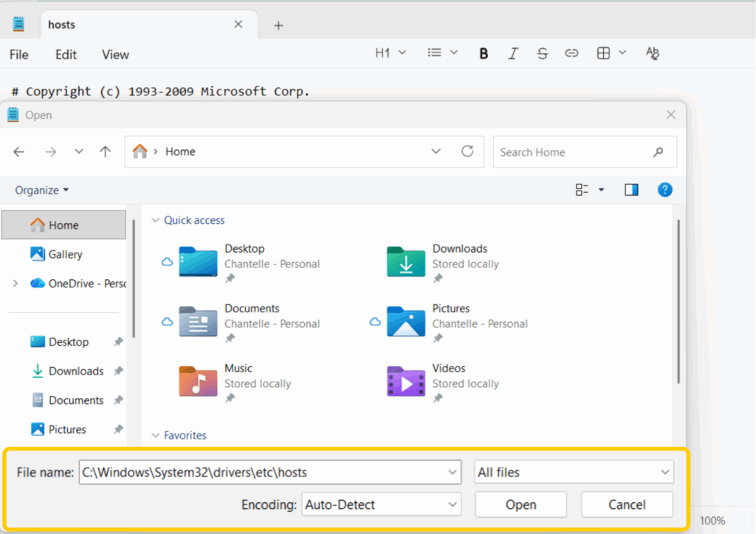This screenshot has width=756, height=534.
Task: Select the Videos folder in Quick access
Action: click(444, 383)
